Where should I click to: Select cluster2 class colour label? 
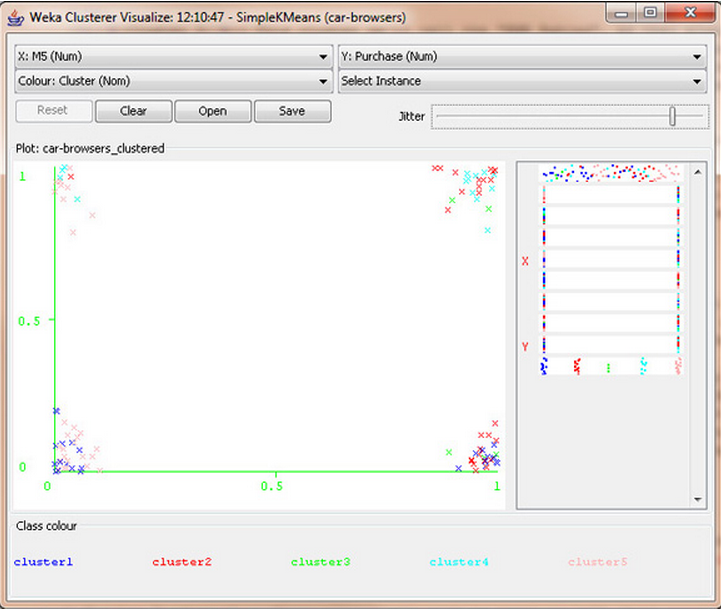(x=182, y=562)
